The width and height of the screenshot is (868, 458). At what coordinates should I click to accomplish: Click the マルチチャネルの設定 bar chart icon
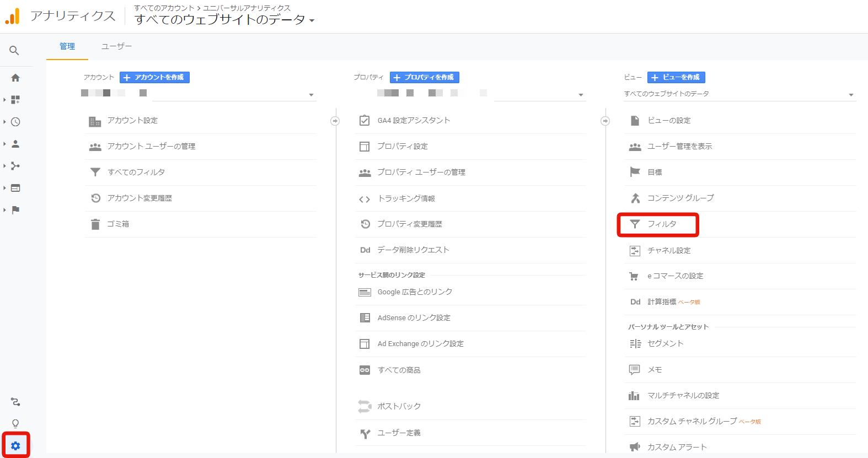(x=634, y=396)
